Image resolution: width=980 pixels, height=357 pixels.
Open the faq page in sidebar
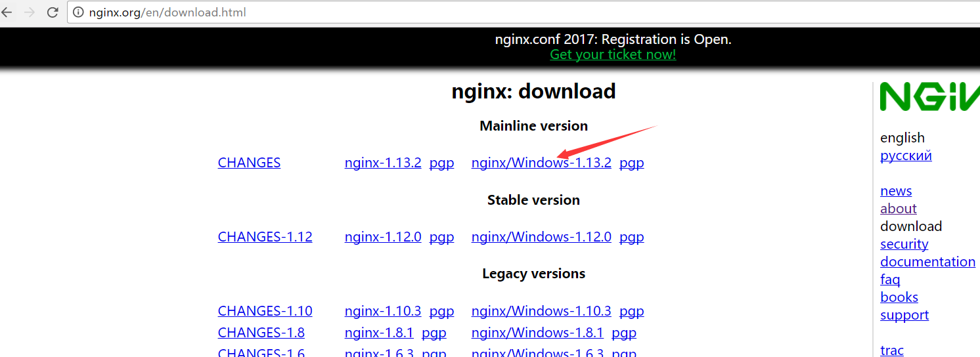point(890,280)
